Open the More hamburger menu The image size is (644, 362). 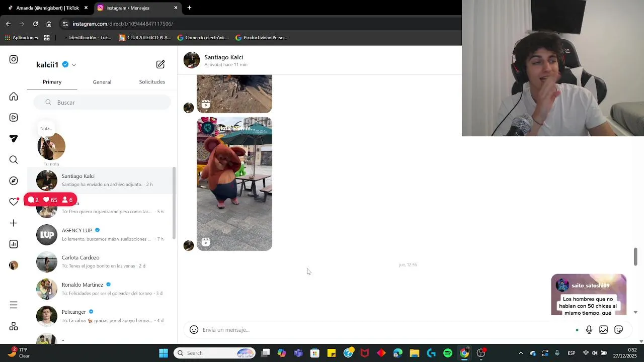coord(14,305)
